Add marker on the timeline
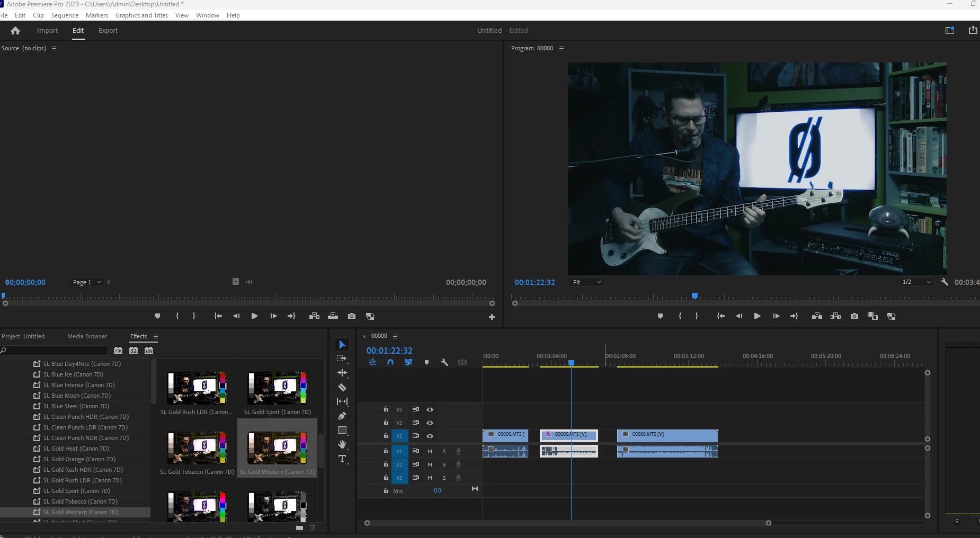The width and height of the screenshot is (980, 538). 426,363
